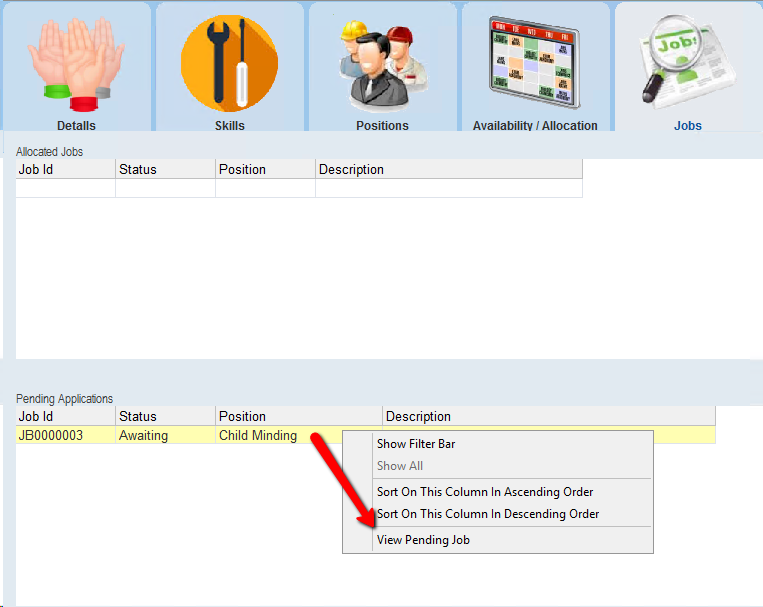Click Status header in Allocated Jobs grid

click(165, 169)
